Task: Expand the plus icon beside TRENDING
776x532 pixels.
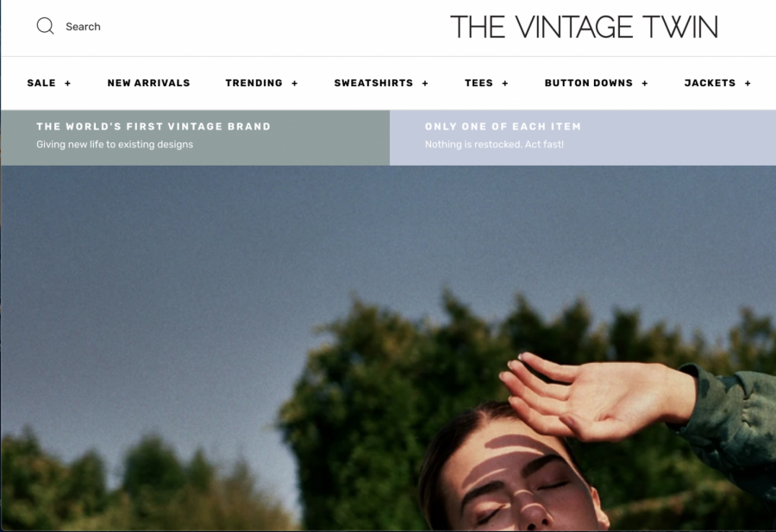Action: click(295, 84)
